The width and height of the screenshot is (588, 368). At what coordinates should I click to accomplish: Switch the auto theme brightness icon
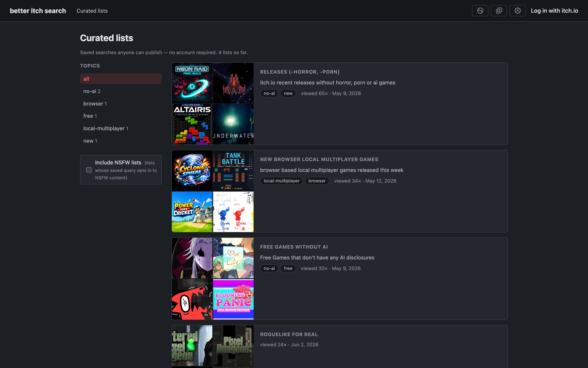click(518, 11)
